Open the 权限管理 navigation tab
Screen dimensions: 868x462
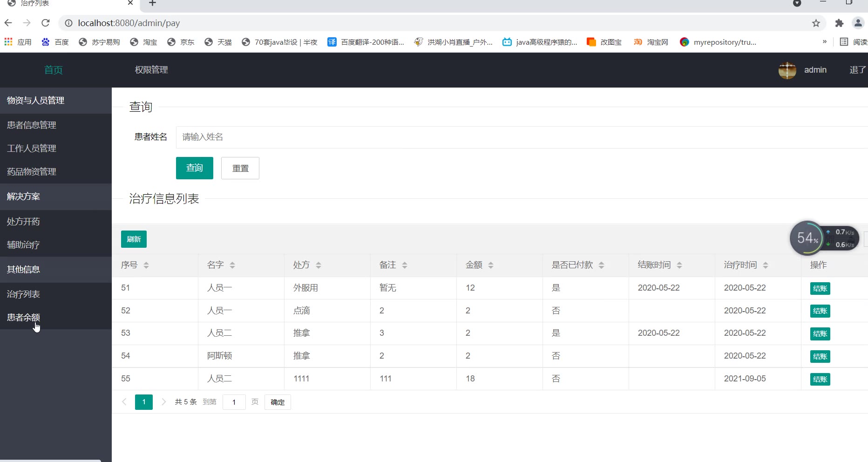tap(151, 70)
